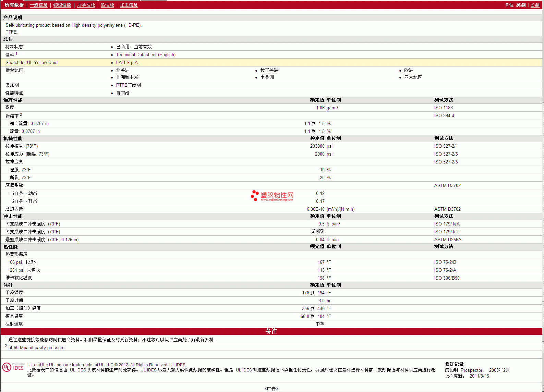Select the 所有数据 tab
544x392 pixels.
(14, 5)
